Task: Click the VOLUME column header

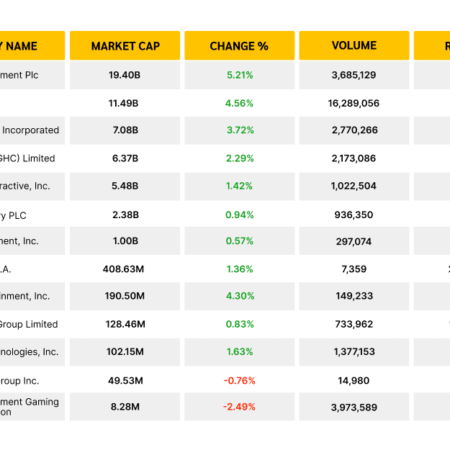Action: pos(354,46)
